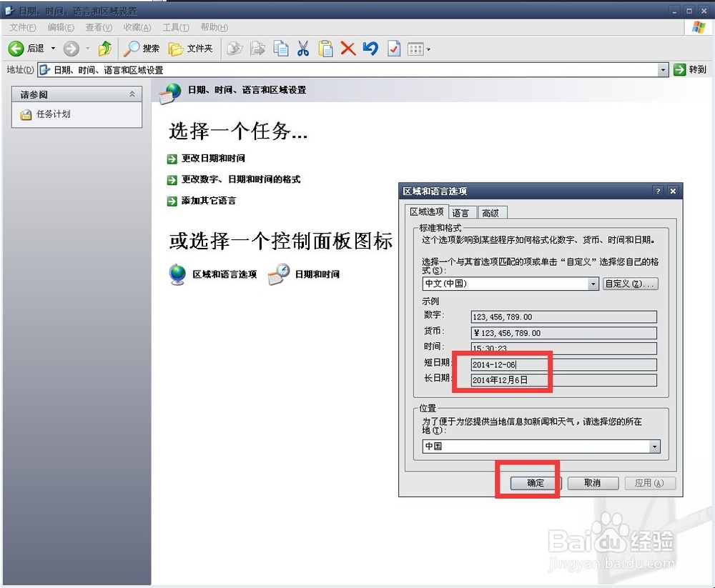Open the 文件(F) menu
Viewport: 715px width, 588px height.
point(23,27)
